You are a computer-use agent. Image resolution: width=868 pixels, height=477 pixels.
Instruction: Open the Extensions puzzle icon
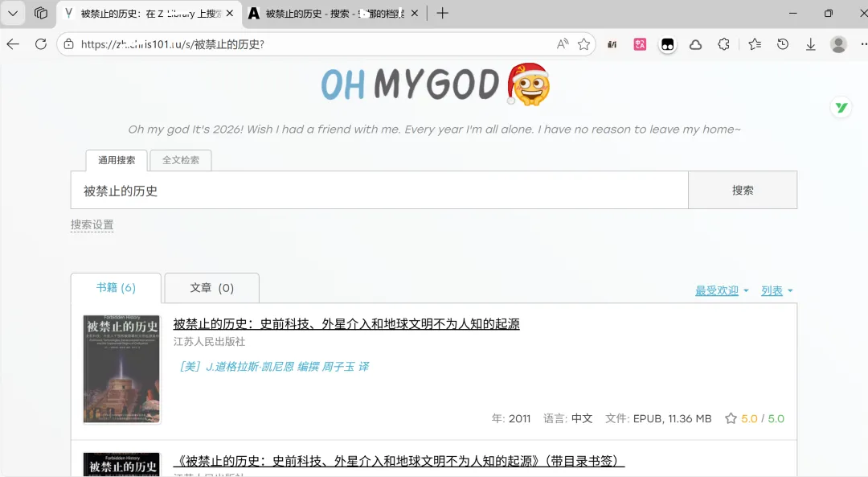pos(723,44)
